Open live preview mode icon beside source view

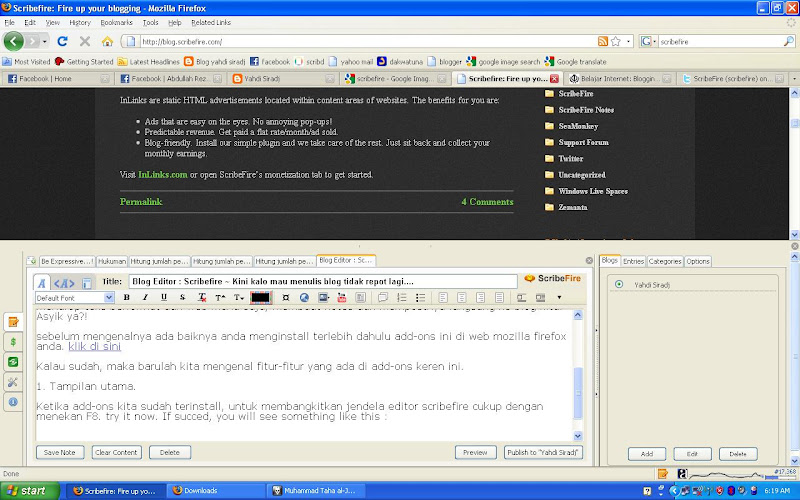[x=87, y=283]
